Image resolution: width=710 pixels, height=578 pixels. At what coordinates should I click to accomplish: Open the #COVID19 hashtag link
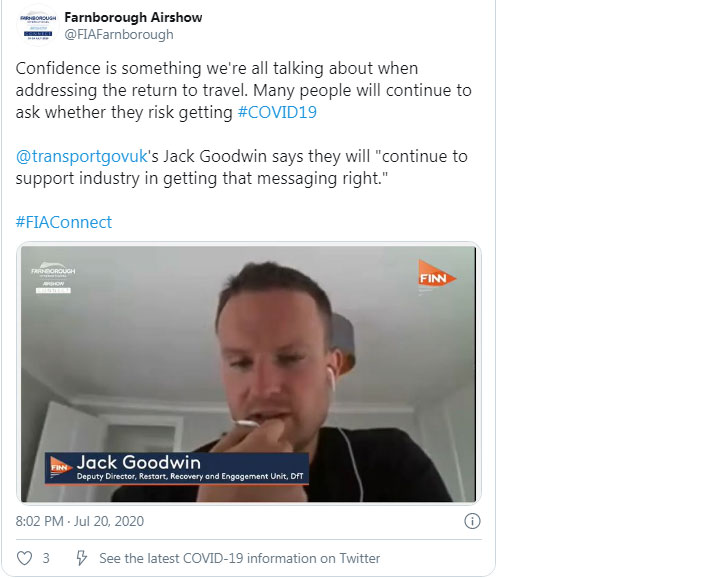(x=277, y=112)
